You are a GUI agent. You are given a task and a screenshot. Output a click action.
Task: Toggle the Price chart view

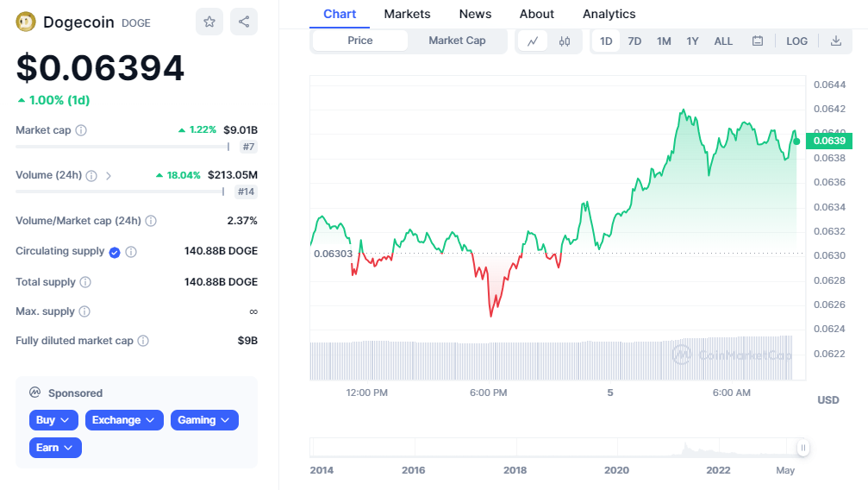(x=359, y=41)
